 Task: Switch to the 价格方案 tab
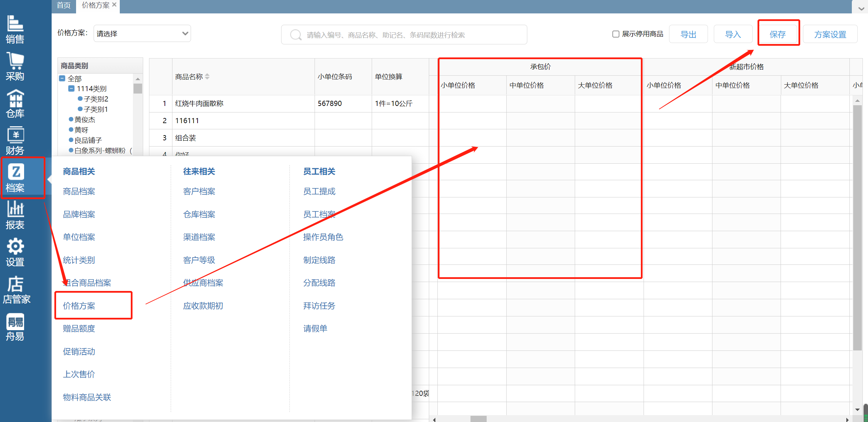coord(95,5)
